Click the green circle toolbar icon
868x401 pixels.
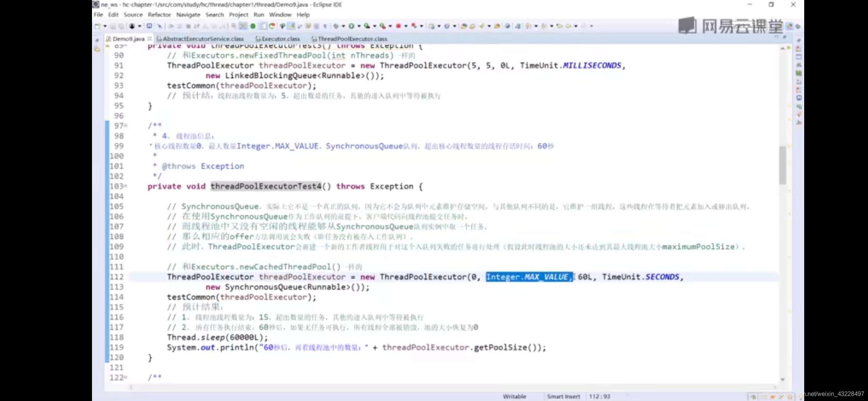(x=253, y=26)
